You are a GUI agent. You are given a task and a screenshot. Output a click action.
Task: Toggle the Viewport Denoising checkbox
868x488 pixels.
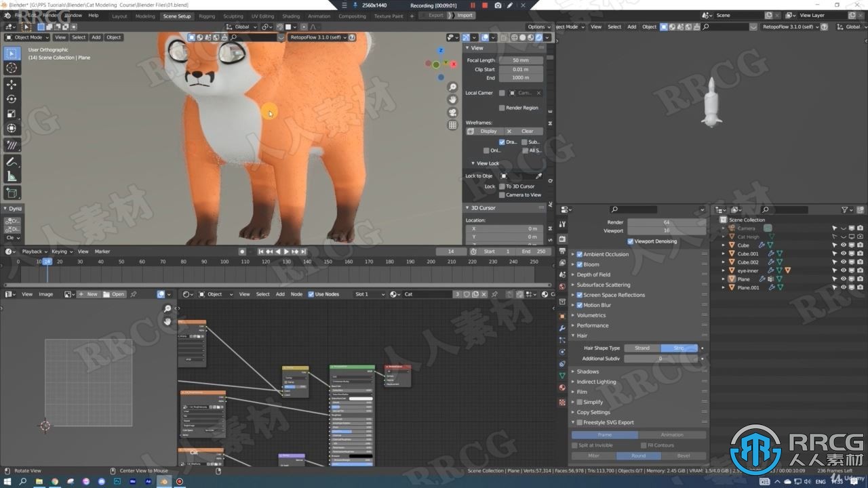click(631, 241)
